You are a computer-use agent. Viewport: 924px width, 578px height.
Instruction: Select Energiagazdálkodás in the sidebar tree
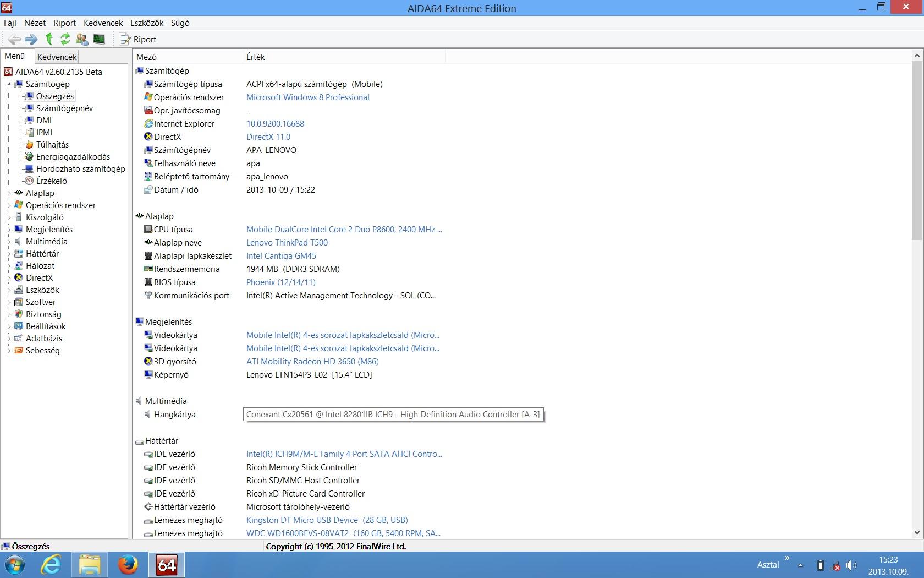pos(73,157)
